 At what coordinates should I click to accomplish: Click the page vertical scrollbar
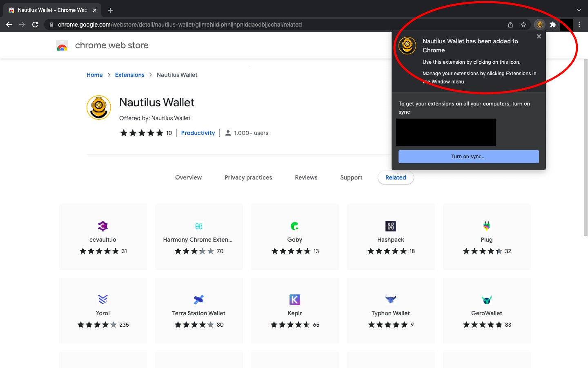pos(586,147)
